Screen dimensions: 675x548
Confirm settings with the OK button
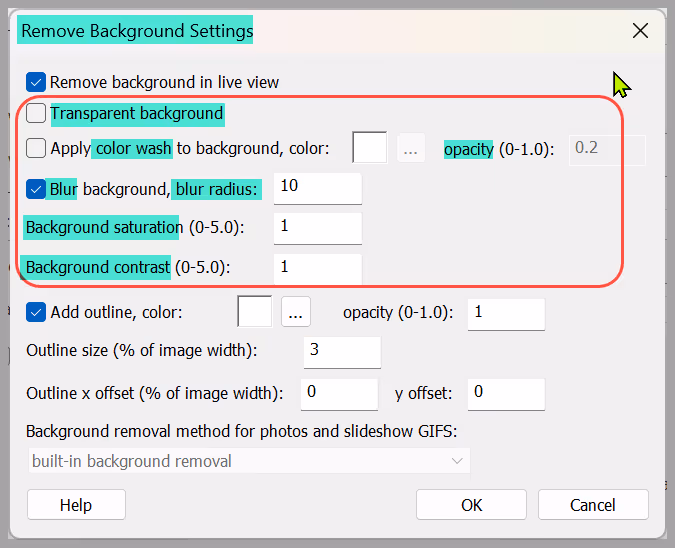[471, 505]
